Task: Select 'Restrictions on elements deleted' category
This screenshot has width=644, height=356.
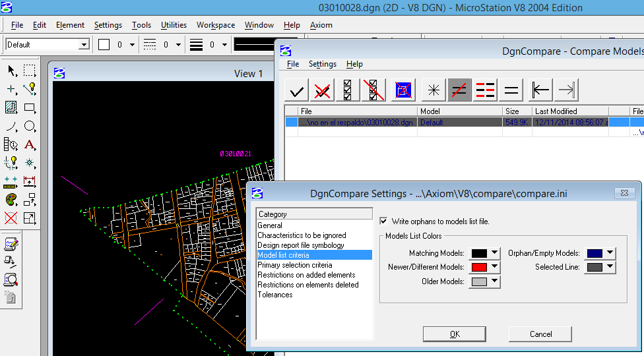Action: click(308, 285)
